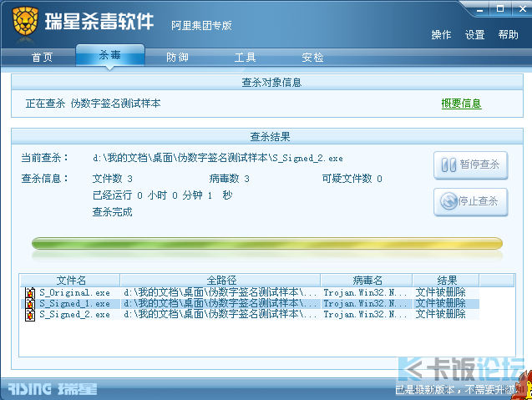Pause scan with 暂停查杀 button
The width and height of the screenshot is (532, 400).
[x=470, y=165]
